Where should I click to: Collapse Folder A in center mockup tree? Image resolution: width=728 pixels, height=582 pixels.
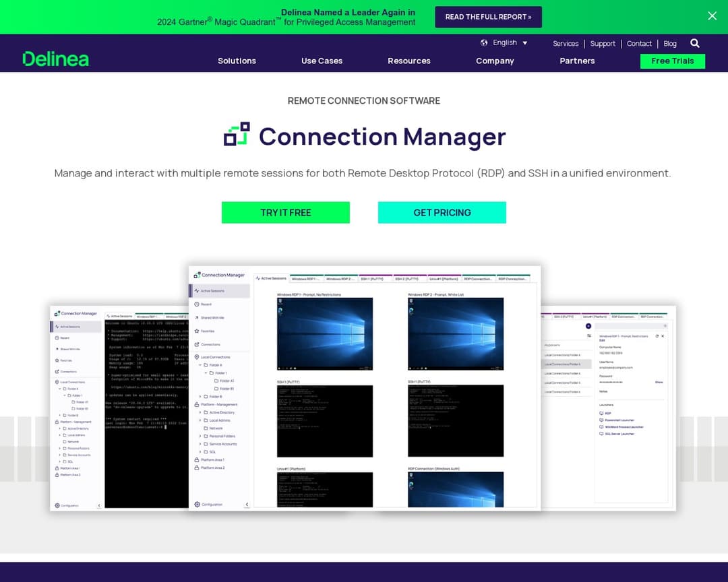click(x=201, y=365)
